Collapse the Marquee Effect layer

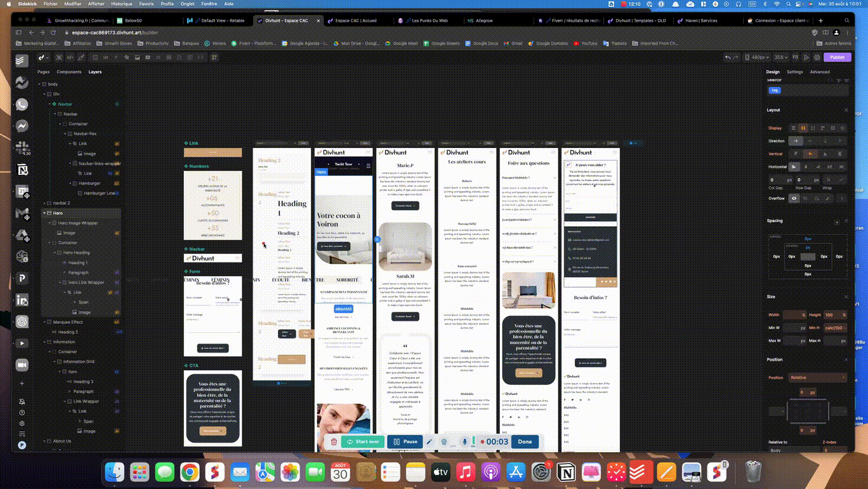pos(44,322)
